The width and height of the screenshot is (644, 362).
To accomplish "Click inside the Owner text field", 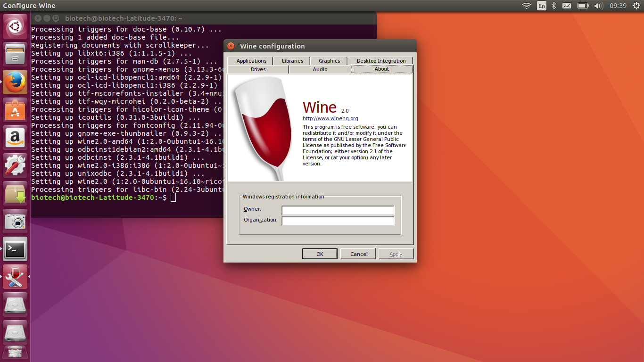I will point(338,210).
